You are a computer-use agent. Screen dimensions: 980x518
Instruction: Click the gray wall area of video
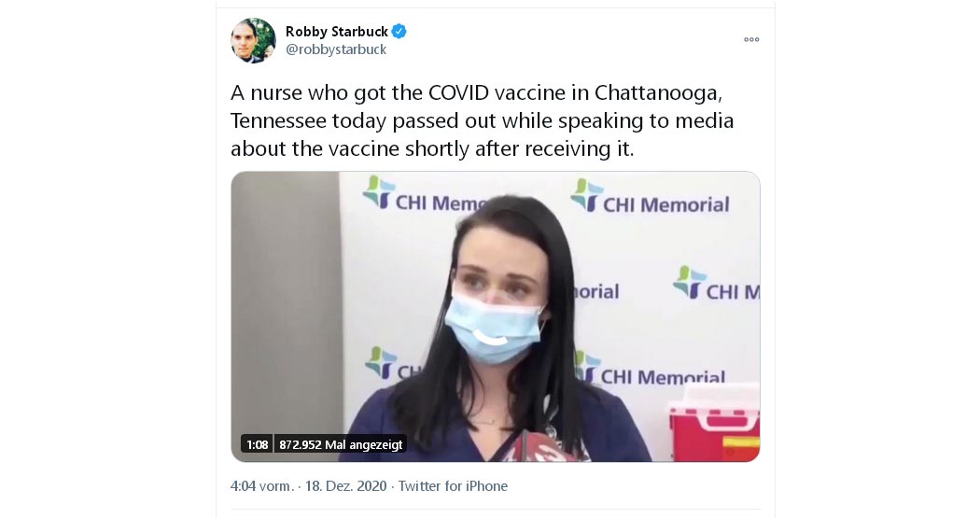tap(286, 300)
